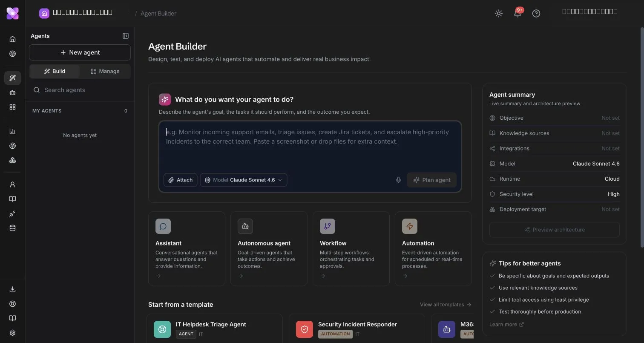Open notifications bell with 9+ badge
Image resolution: width=644 pixels, height=343 pixels.
[517, 13]
